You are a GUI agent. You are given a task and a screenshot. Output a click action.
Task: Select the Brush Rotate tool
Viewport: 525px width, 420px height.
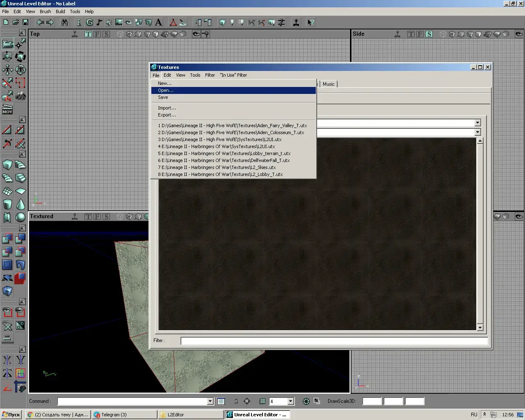tap(21, 57)
